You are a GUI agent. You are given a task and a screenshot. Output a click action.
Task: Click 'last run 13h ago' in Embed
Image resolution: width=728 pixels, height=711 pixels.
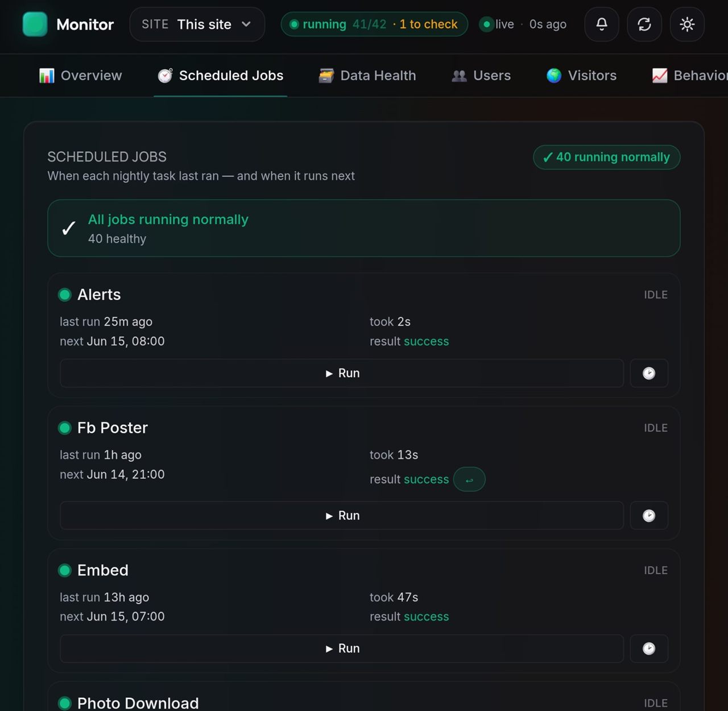tap(105, 597)
